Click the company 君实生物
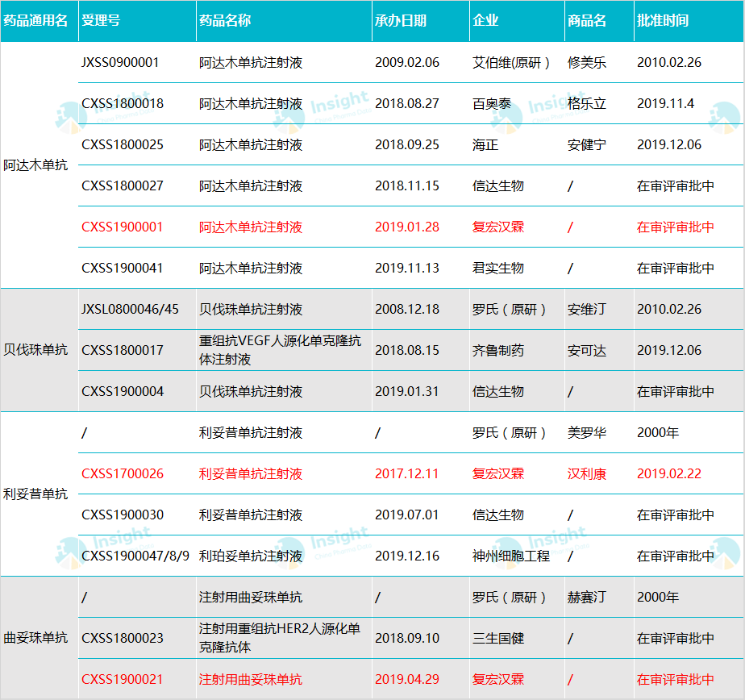Screen dimensions: 745x700 click(x=498, y=268)
